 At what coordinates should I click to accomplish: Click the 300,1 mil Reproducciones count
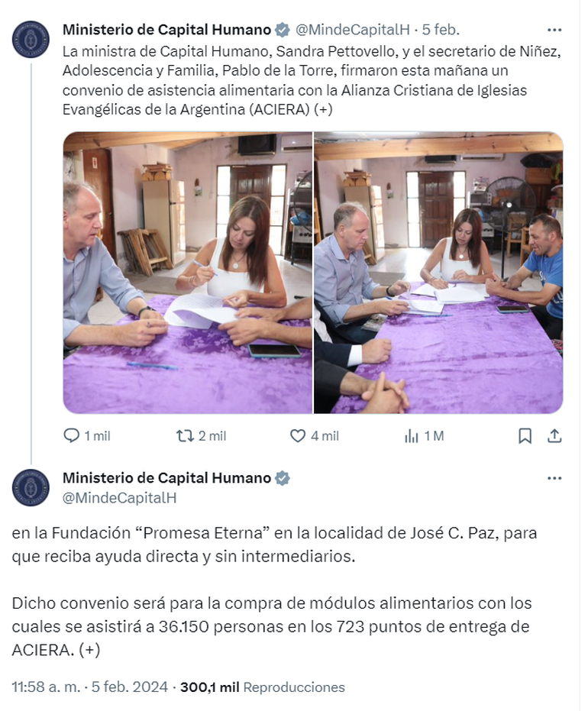(263, 687)
